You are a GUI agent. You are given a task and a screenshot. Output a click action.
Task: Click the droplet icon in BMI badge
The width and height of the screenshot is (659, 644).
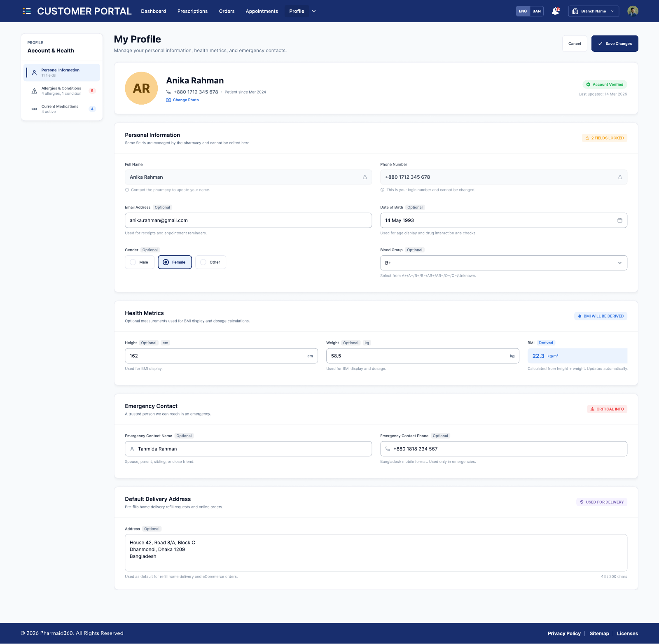click(580, 316)
